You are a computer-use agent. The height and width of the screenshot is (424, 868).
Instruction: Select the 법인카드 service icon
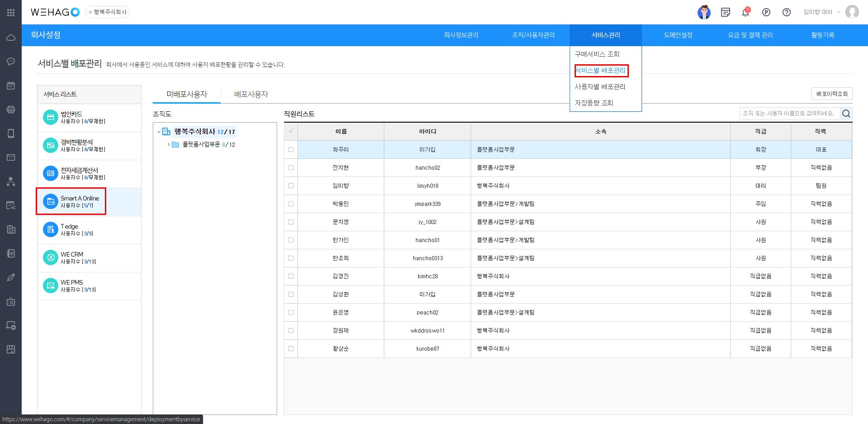50,117
